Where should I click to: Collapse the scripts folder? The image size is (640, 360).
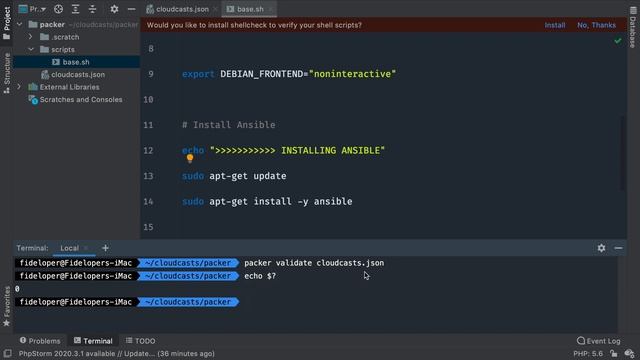pyautogui.click(x=31, y=49)
